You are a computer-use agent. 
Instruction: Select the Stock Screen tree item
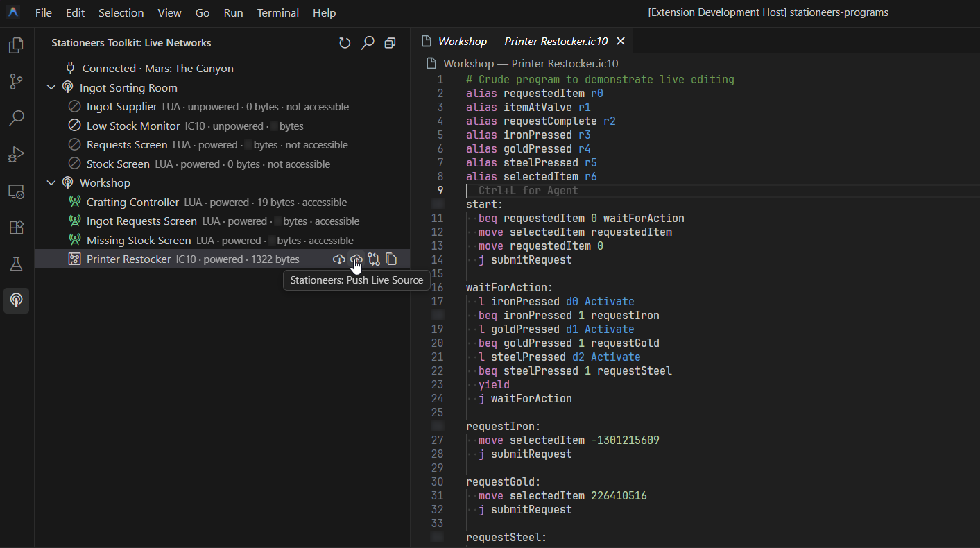222,164
